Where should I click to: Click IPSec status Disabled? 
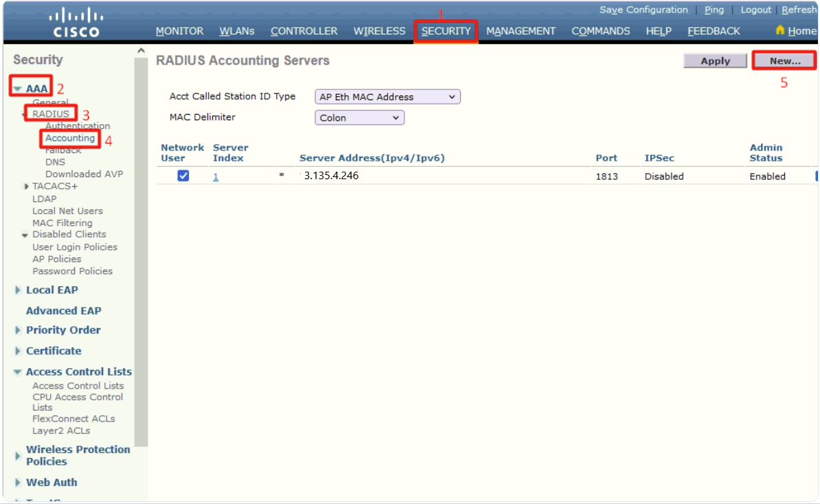click(x=664, y=176)
